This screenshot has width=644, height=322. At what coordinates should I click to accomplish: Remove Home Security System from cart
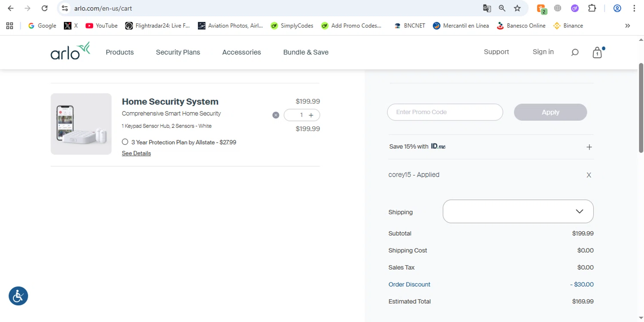tap(276, 115)
